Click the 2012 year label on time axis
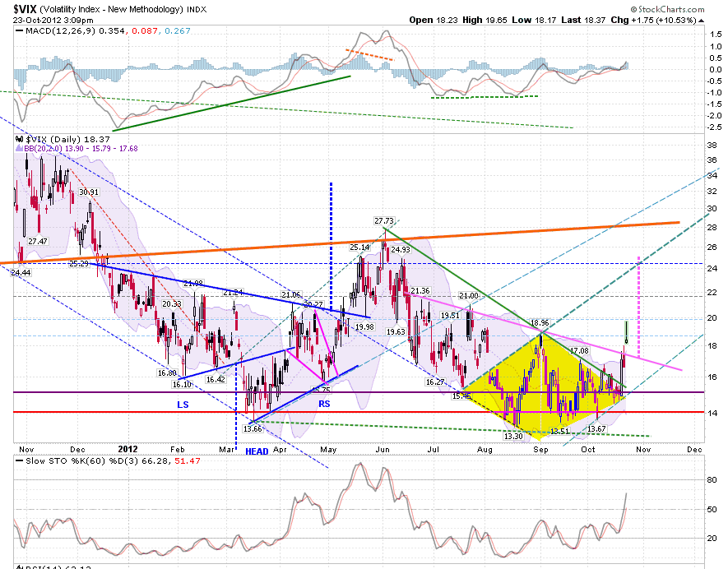This screenshot has height=569, width=728. 128,449
